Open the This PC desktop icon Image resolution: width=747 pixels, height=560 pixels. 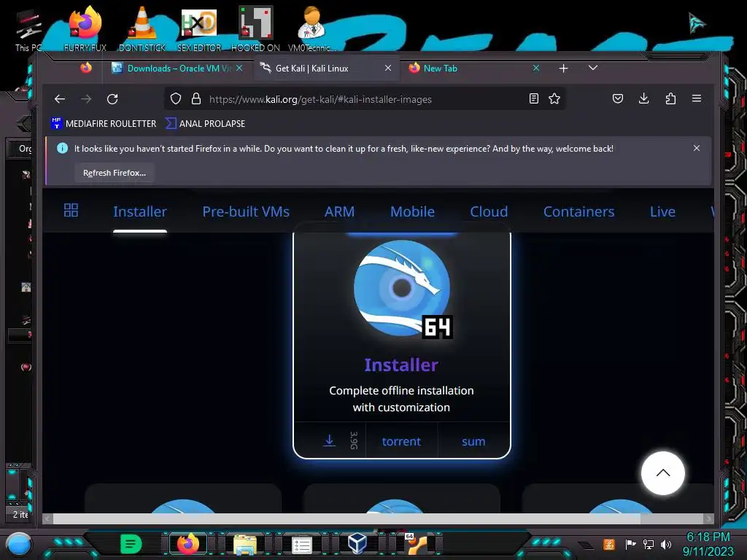pos(28,31)
